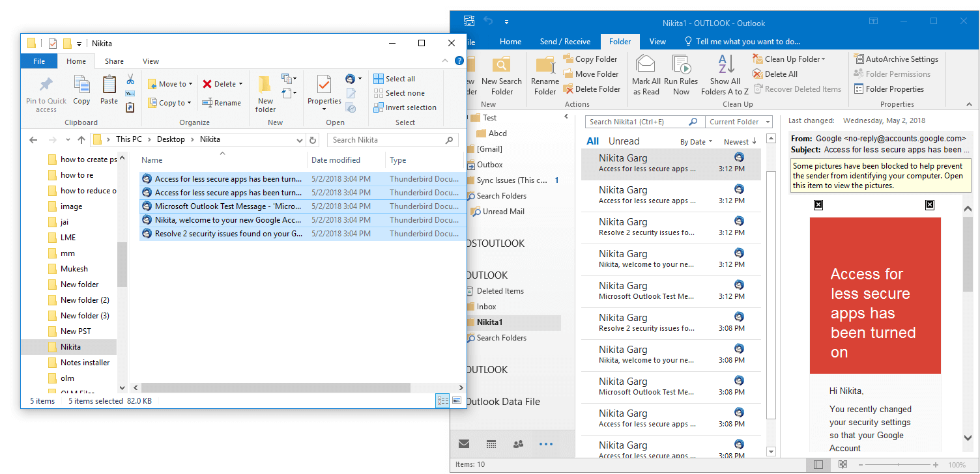This screenshot has height=474, width=980.
Task: Open the File tab in Explorer
Action: point(39,61)
